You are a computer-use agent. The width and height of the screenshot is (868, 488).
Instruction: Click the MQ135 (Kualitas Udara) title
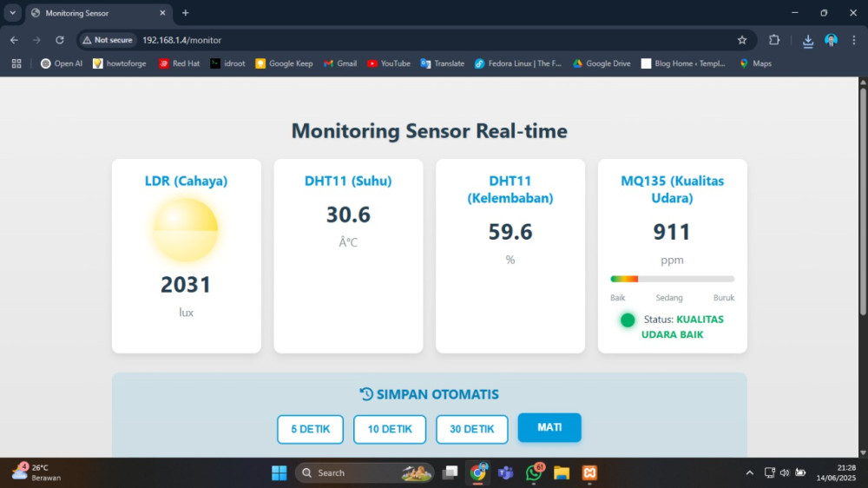[672, 189]
